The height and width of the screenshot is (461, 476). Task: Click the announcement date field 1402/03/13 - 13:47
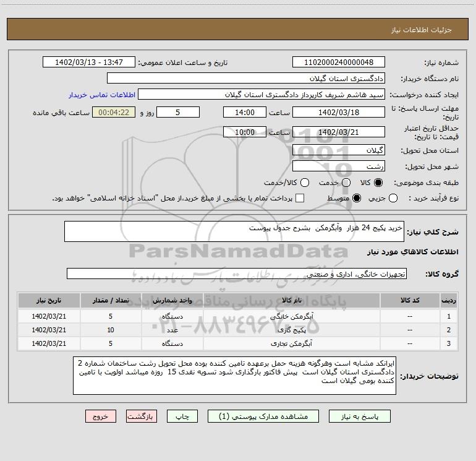[x=89, y=62]
